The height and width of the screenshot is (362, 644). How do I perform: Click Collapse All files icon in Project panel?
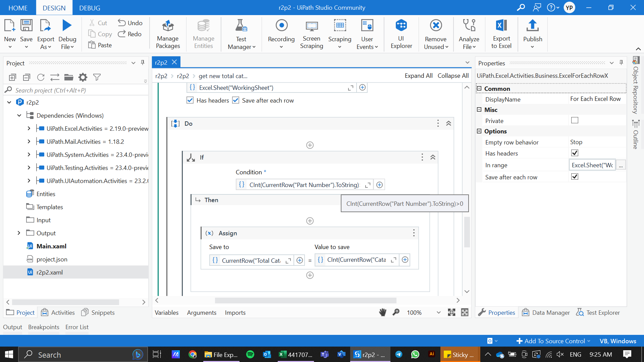pos(26,77)
